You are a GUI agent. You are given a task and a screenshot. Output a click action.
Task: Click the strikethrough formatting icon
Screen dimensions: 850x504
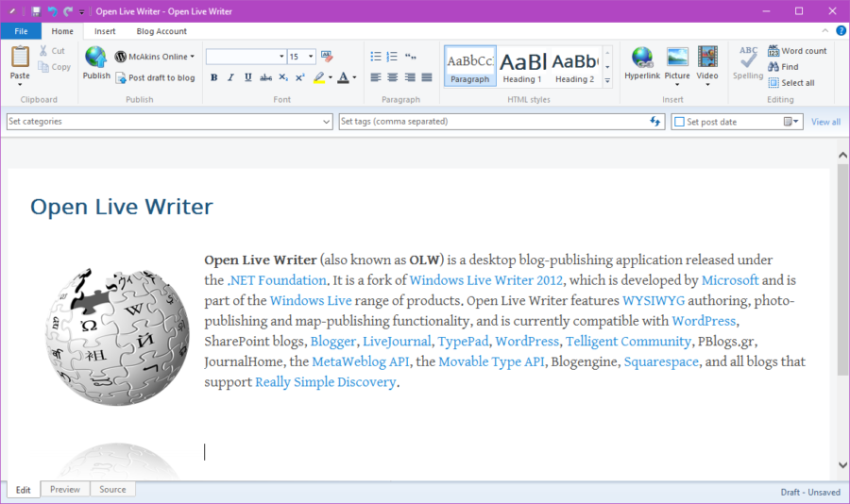265,77
